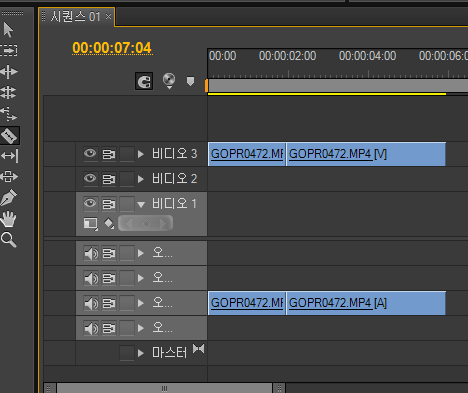
Task: Toggle sync lock on the first audio track
Action: point(109,254)
